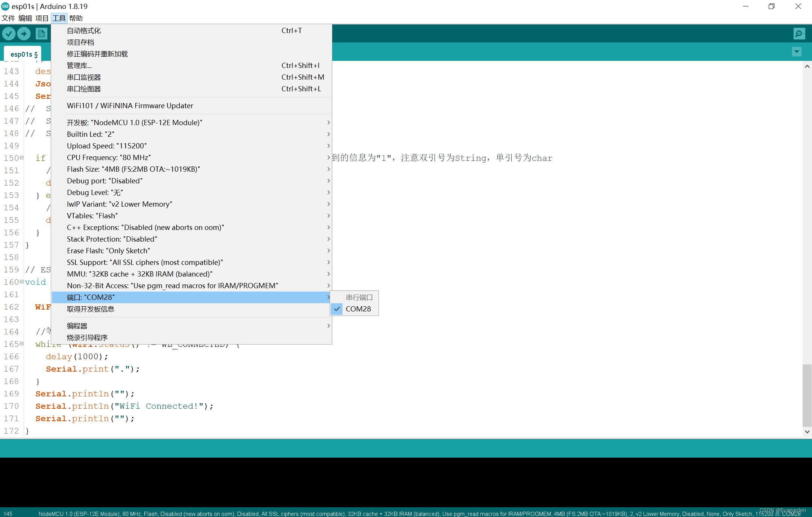Collapse code fold marker at line 160
This screenshot has height=517, width=812.
21,282
